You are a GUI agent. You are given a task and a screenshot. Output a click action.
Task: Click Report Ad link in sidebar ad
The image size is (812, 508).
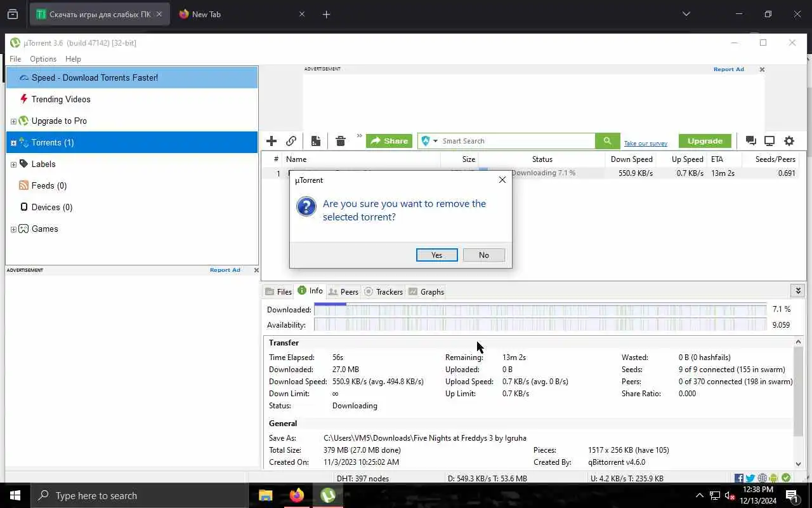click(x=225, y=270)
